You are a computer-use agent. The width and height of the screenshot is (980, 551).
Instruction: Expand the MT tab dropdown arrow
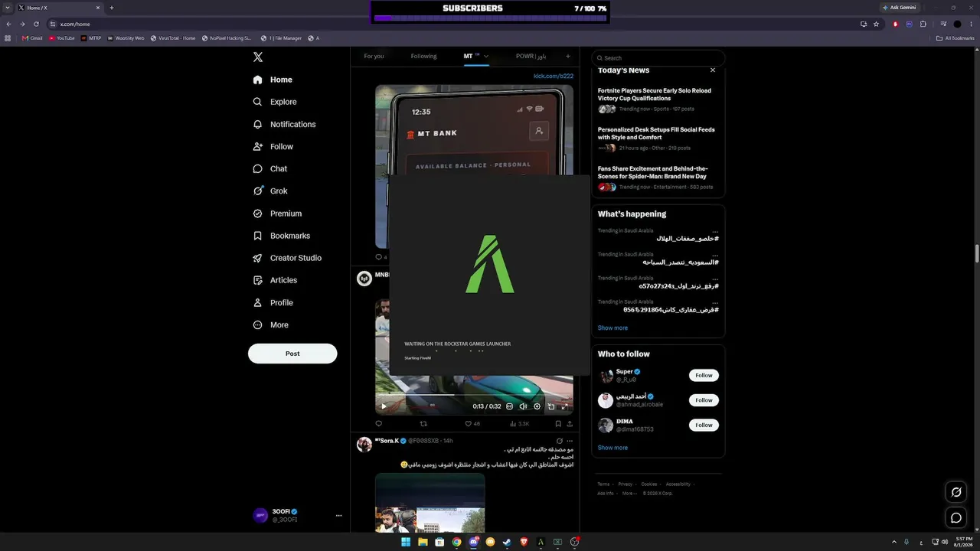click(x=485, y=56)
